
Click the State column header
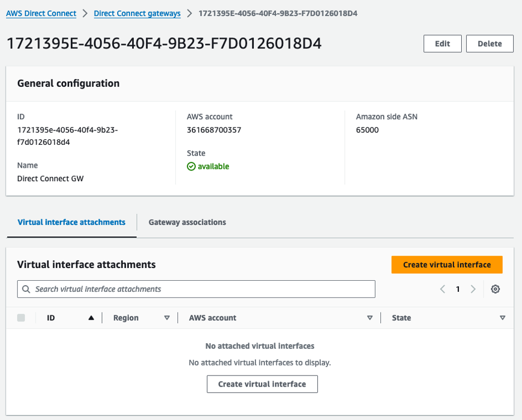click(401, 318)
